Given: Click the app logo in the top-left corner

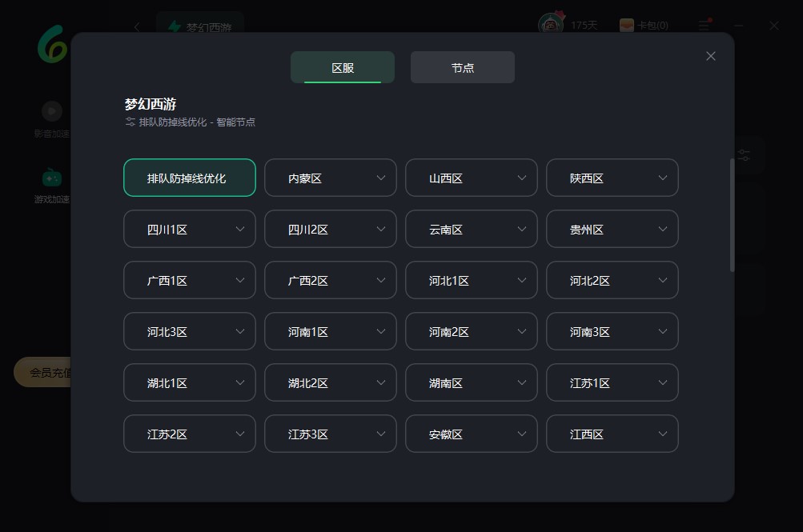Looking at the screenshot, I should pos(53,44).
